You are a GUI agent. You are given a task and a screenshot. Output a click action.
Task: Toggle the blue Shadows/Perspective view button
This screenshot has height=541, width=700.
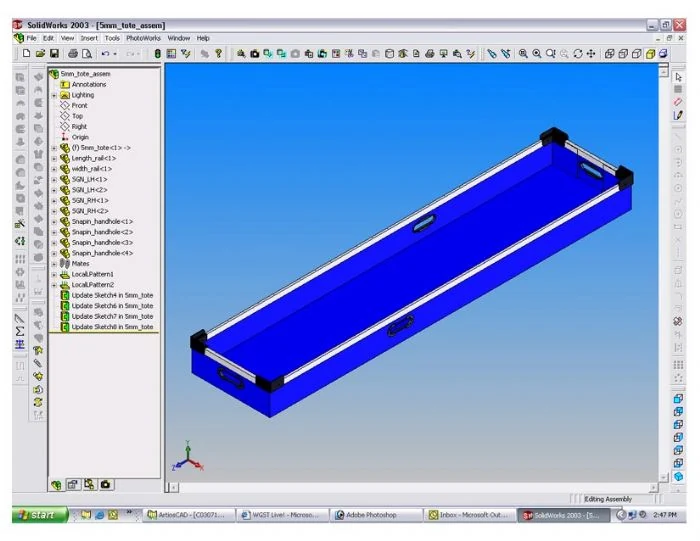pos(664,54)
